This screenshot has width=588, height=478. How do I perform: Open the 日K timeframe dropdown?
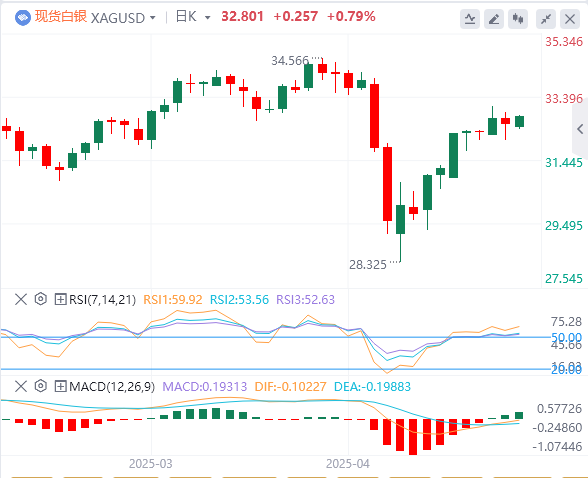tap(207, 18)
